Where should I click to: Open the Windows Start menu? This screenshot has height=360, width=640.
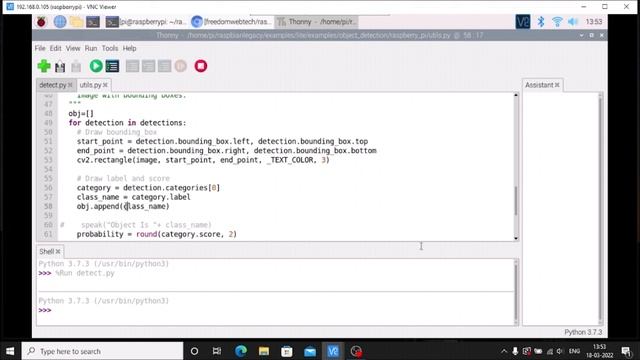pos(10,351)
